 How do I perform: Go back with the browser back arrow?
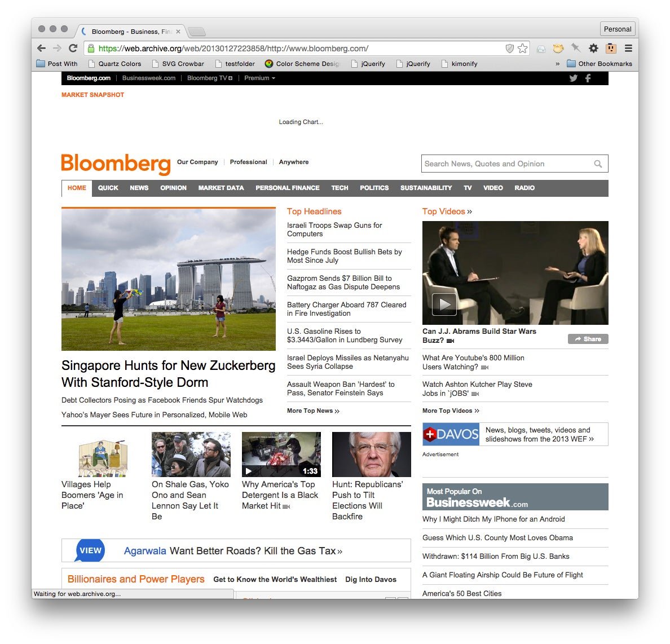(41, 48)
